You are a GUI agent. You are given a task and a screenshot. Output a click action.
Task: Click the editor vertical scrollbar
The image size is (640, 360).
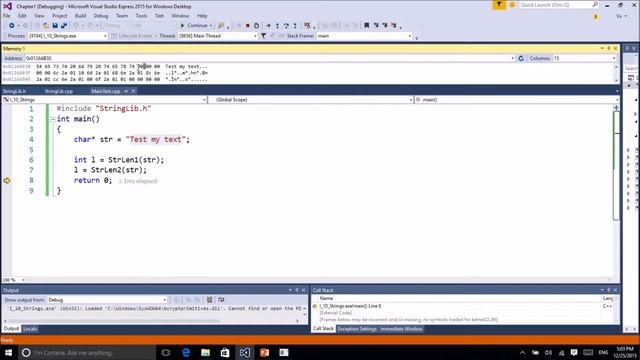pos(616,165)
